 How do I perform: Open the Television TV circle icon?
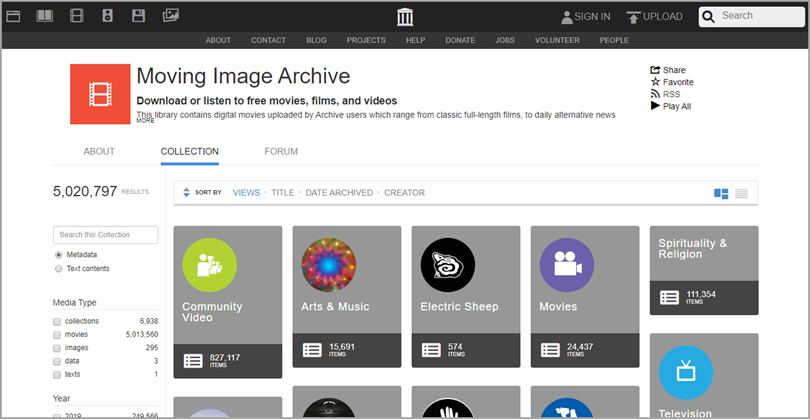686,372
